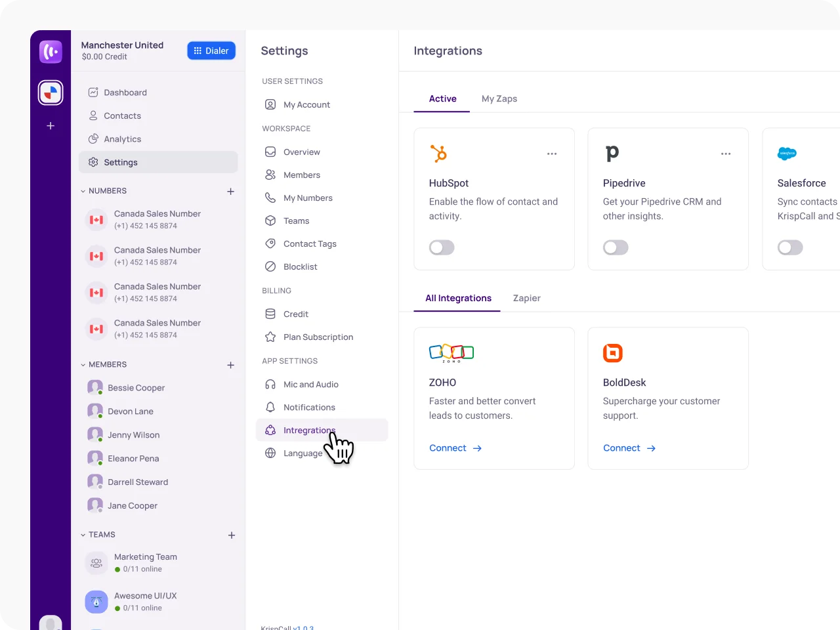Open the Dialer

pyautogui.click(x=211, y=51)
